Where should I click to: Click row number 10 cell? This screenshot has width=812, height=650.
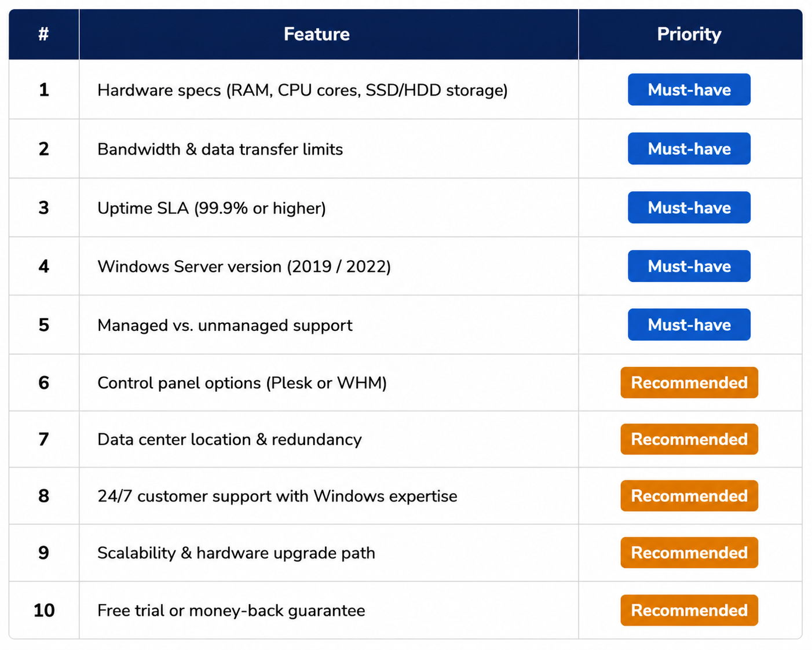[44, 610]
